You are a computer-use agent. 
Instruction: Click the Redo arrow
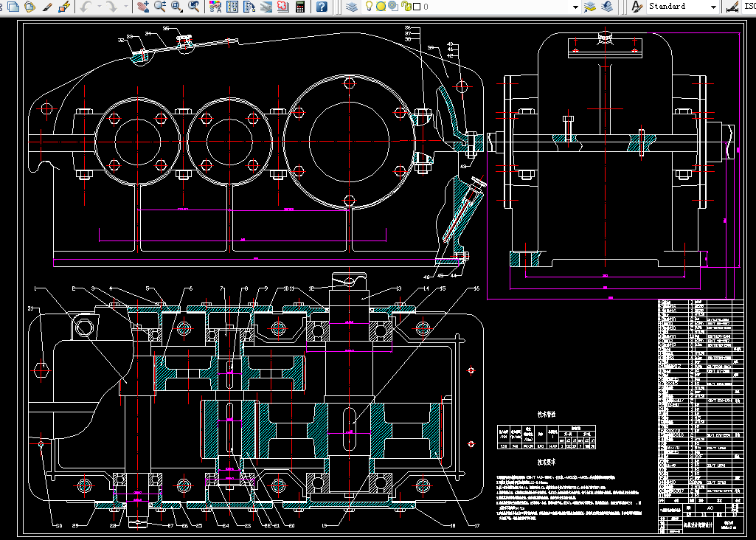coord(112,6)
